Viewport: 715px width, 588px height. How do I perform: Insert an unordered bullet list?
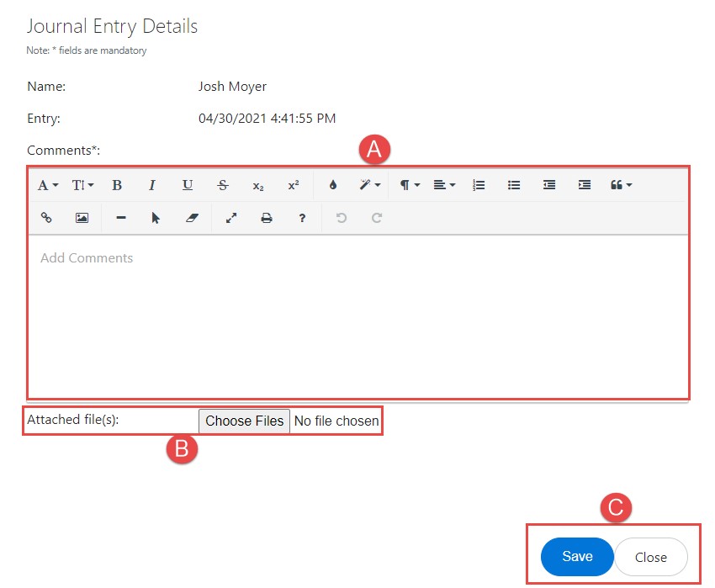coord(514,185)
